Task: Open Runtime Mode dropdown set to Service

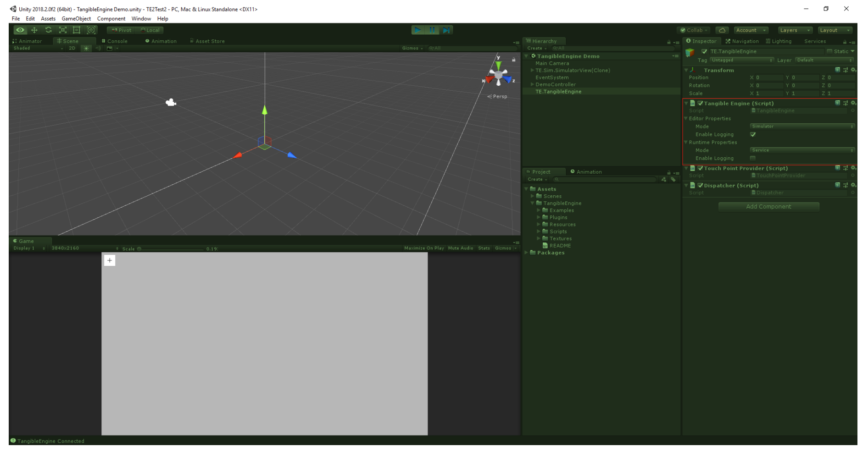Action: tap(802, 150)
